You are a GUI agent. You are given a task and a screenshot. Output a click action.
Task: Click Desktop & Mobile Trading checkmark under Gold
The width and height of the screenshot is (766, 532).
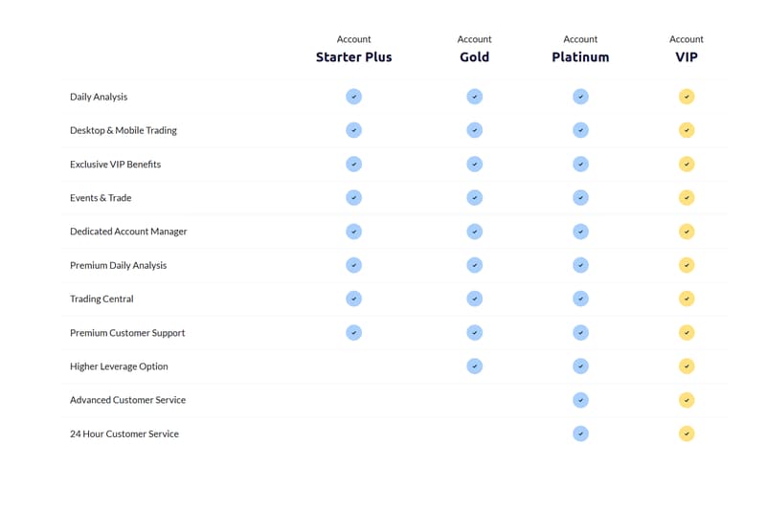(x=474, y=130)
